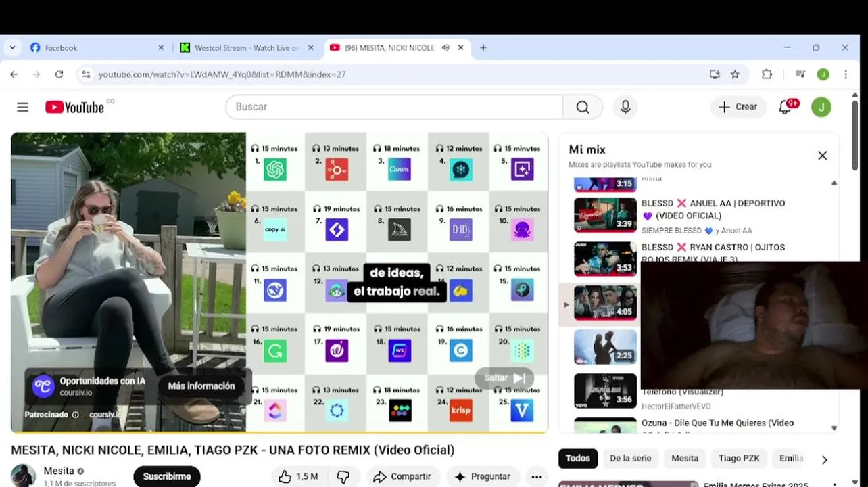Select the playlist video with 2:25 duration
Image resolution: width=868 pixels, height=487 pixels.
tap(605, 346)
